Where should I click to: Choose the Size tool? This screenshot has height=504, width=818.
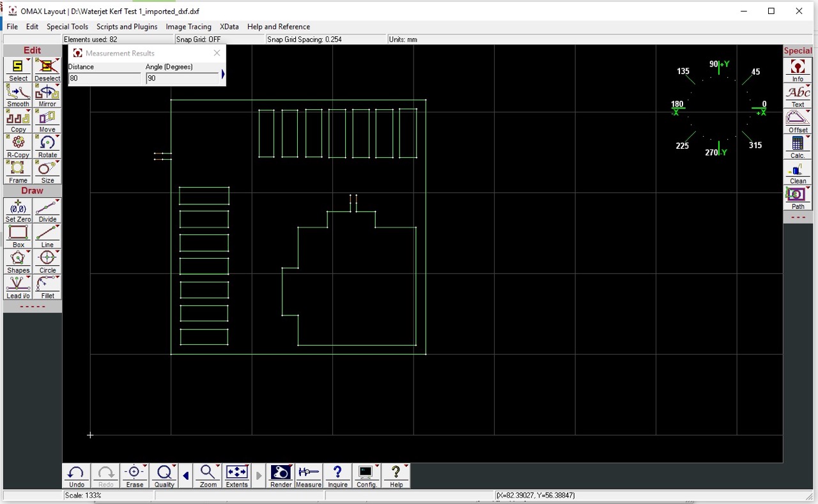pyautogui.click(x=47, y=172)
